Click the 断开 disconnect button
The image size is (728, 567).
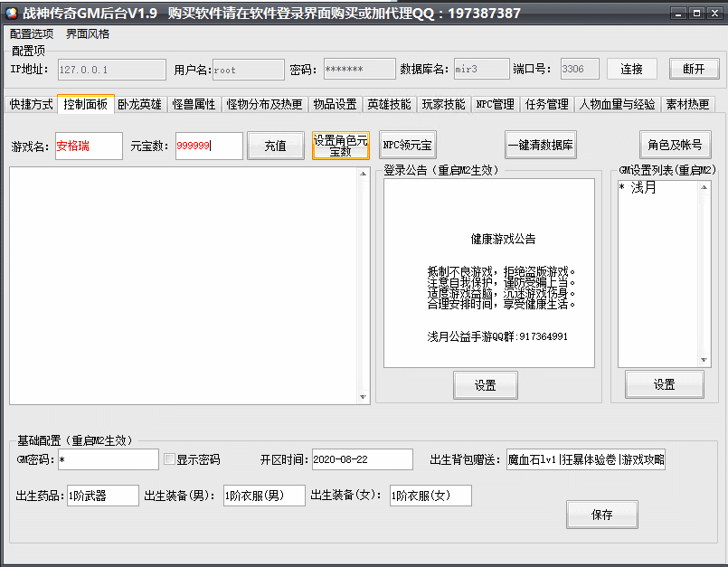[693, 68]
